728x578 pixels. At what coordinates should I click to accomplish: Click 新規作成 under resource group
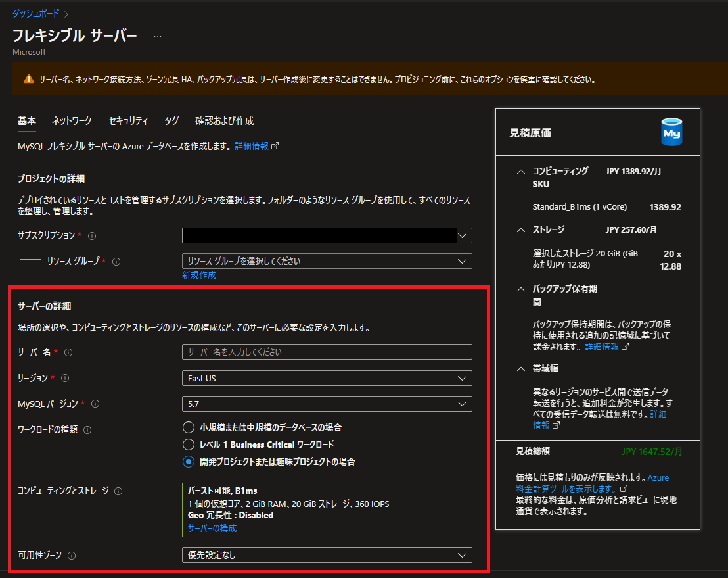pos(198,275)
